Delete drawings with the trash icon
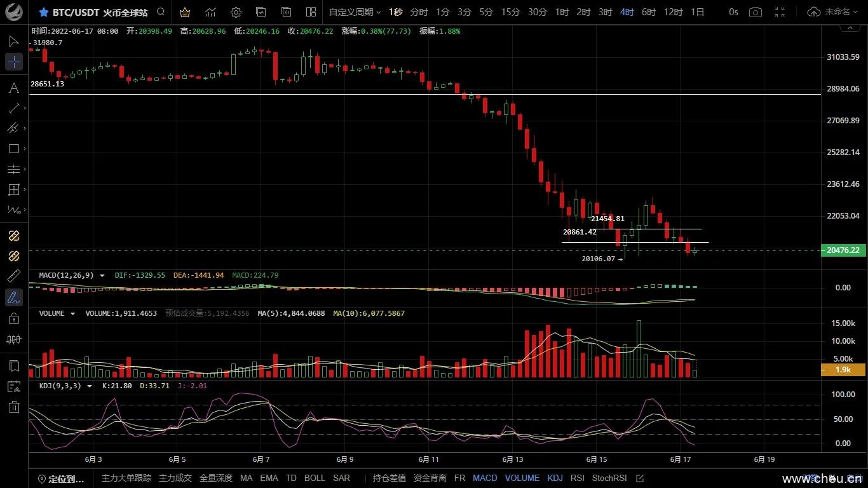The image size is (868, 488). [x=13, y=407]
